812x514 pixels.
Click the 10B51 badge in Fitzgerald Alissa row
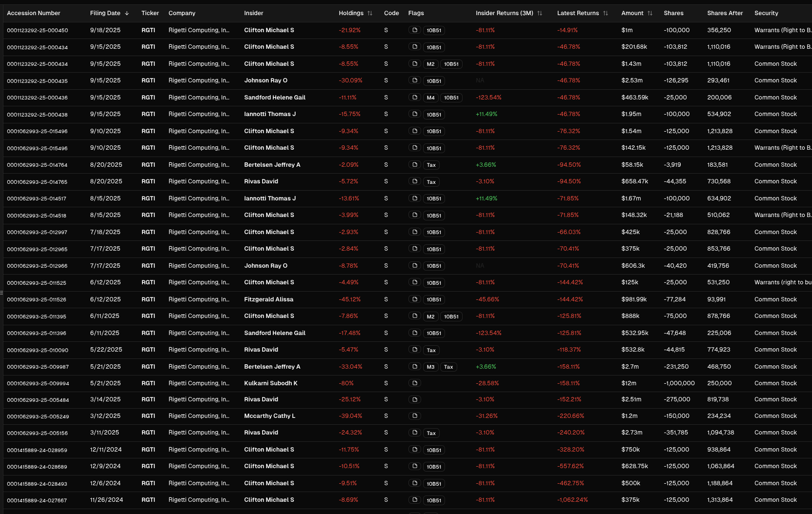tap(434, 299)
